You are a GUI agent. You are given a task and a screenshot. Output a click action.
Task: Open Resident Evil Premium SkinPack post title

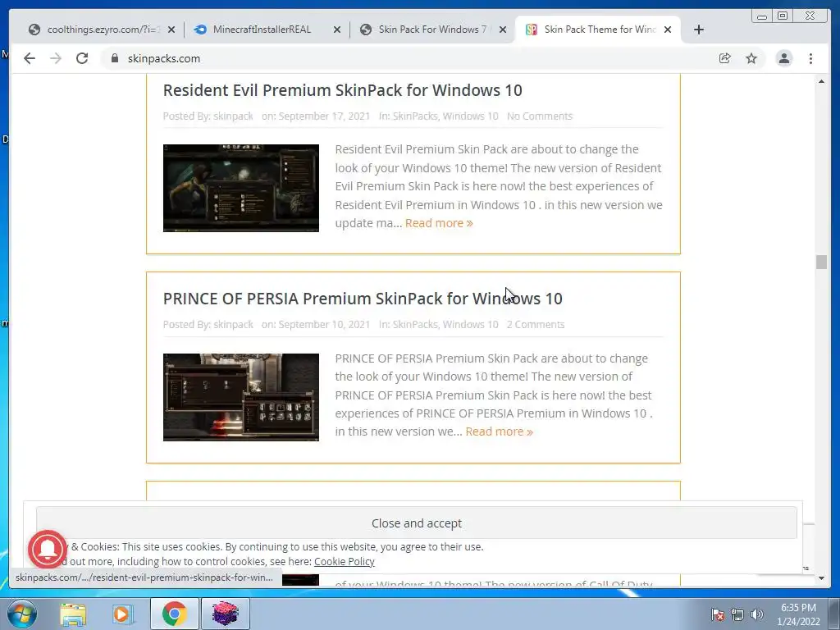342,90
